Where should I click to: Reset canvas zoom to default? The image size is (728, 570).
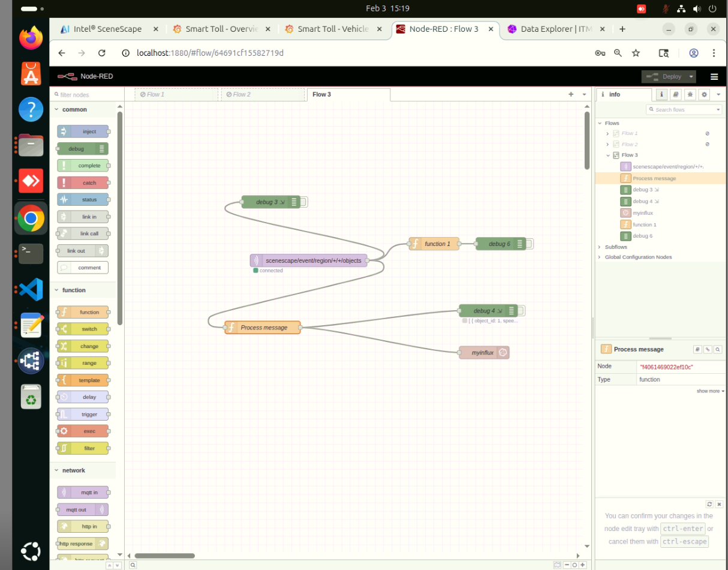[574, 565]
